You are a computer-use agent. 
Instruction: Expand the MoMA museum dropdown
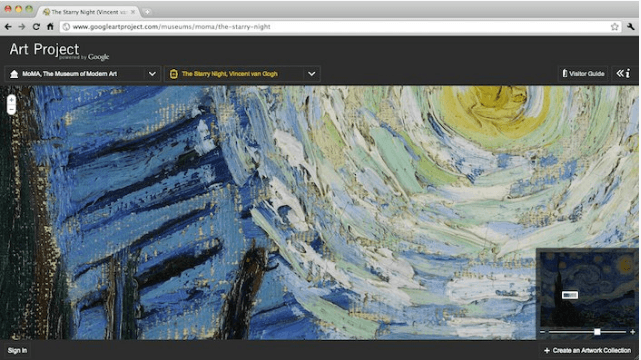152,74
